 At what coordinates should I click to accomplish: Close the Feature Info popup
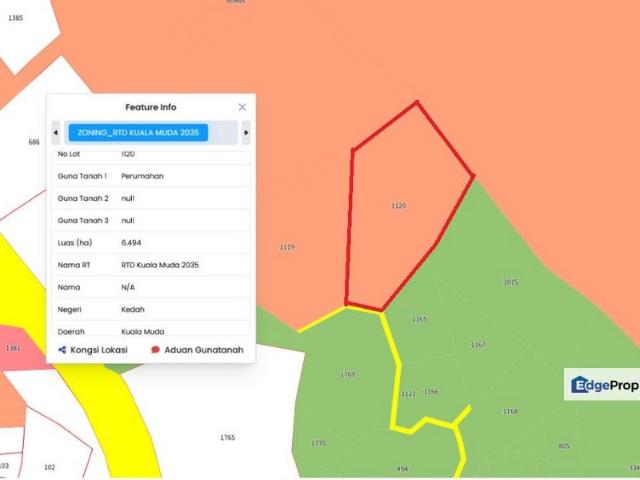(242, 107)
